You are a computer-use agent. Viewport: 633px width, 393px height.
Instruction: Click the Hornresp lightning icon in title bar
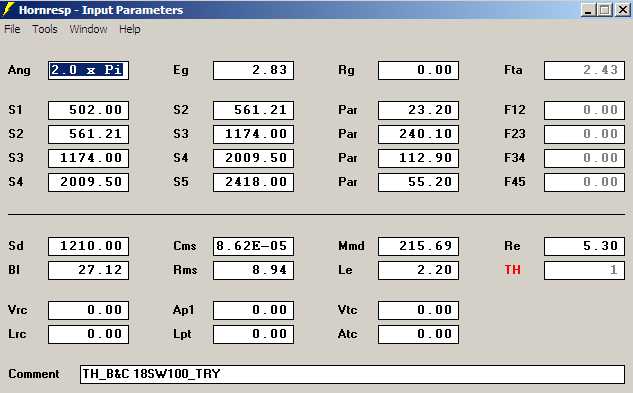8,9
